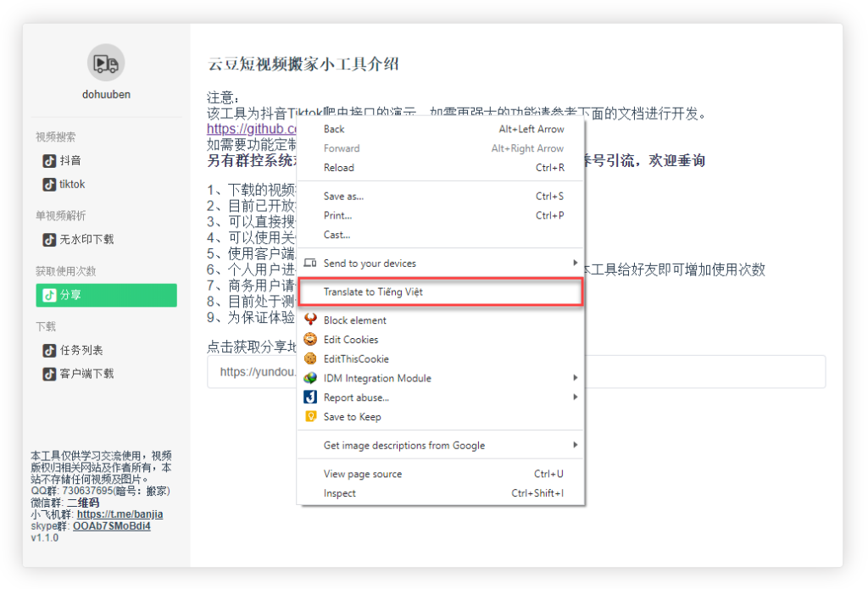The image size is (868, 589).
Task: Choose Reload in the context menu
Action: coord(441,168)
